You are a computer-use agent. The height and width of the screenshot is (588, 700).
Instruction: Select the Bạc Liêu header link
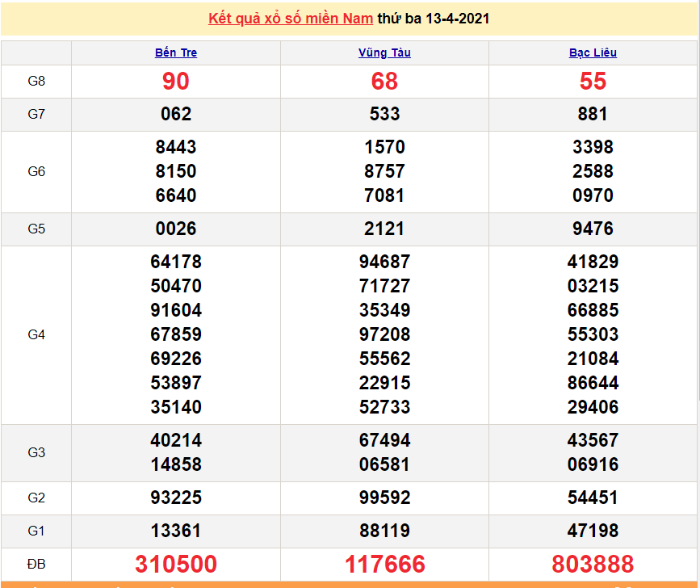pos(593,52)
